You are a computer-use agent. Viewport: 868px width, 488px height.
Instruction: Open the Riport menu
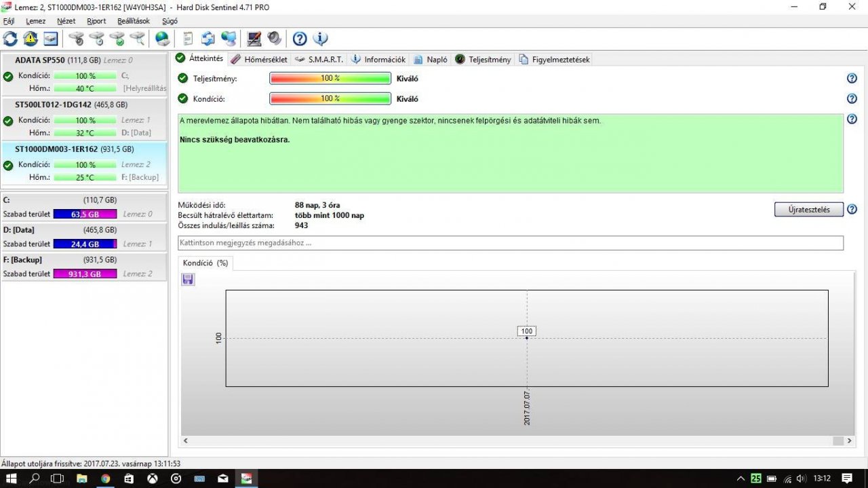(96, 21)
